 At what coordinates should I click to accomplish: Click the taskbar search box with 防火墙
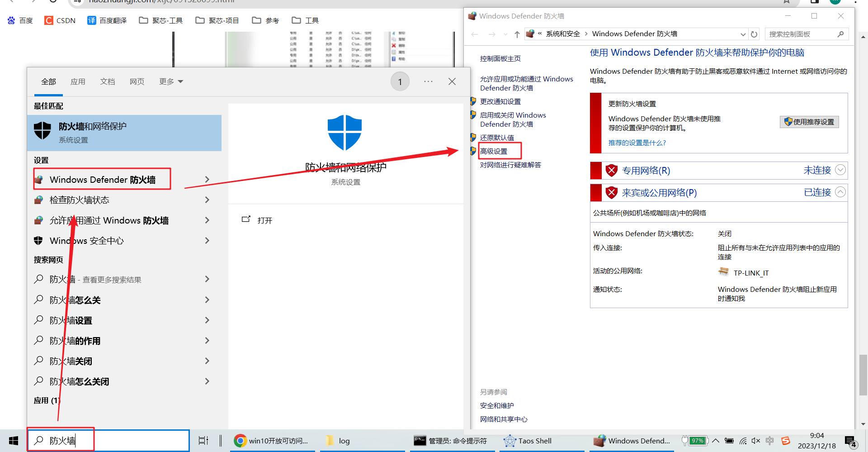click(x=108, y=440)
